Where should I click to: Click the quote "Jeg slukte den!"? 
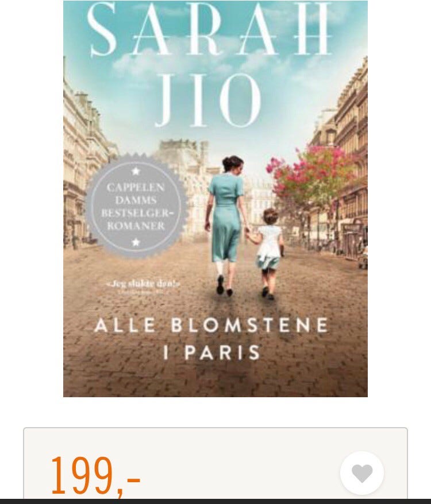click(x=143, y=284)
